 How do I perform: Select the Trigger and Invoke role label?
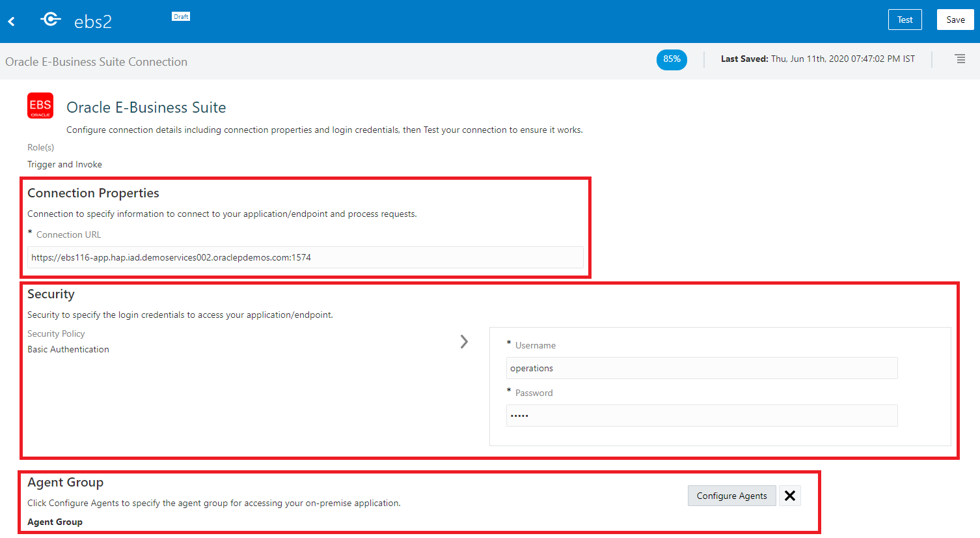pyautogui.click(x=64, y=164)
